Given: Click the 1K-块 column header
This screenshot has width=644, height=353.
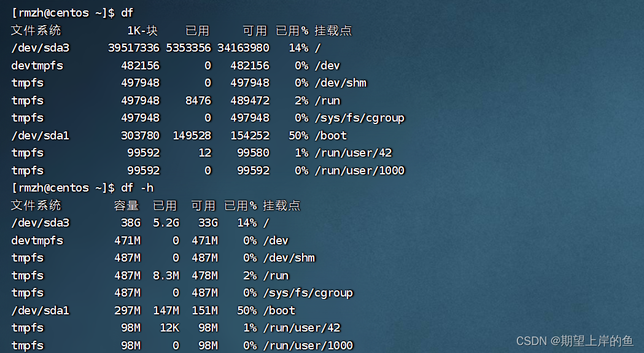Looking at the screenshot, I should pyautogui.click(x=142, y=31).
